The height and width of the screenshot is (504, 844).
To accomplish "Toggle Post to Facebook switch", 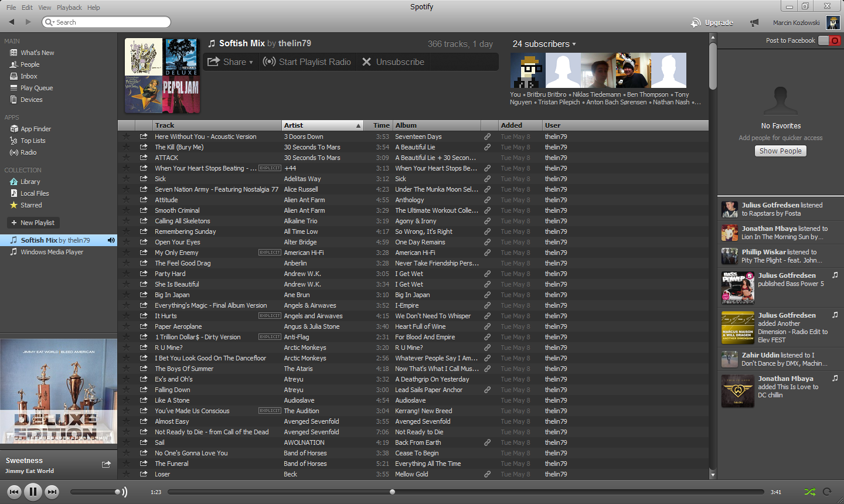I will coord(829,40).
